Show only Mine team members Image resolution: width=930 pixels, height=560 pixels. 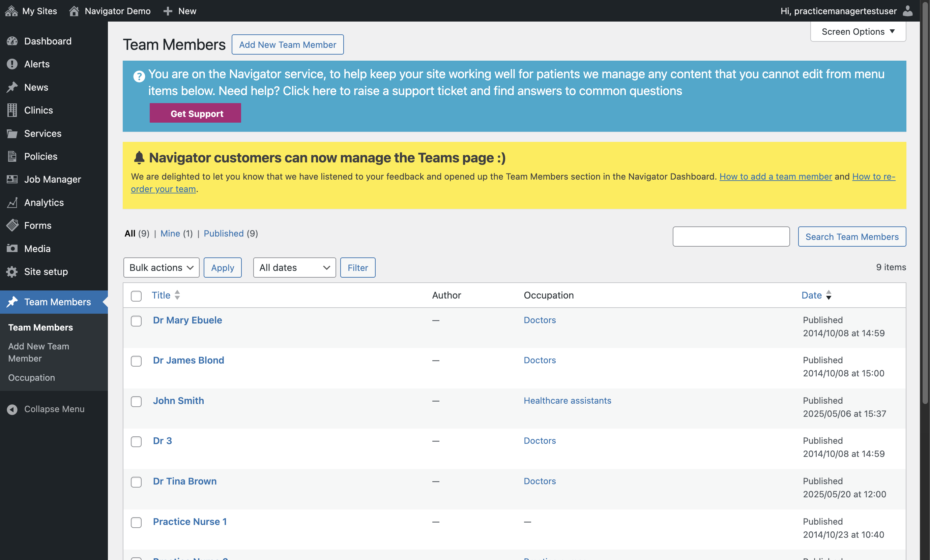point(170,234)
